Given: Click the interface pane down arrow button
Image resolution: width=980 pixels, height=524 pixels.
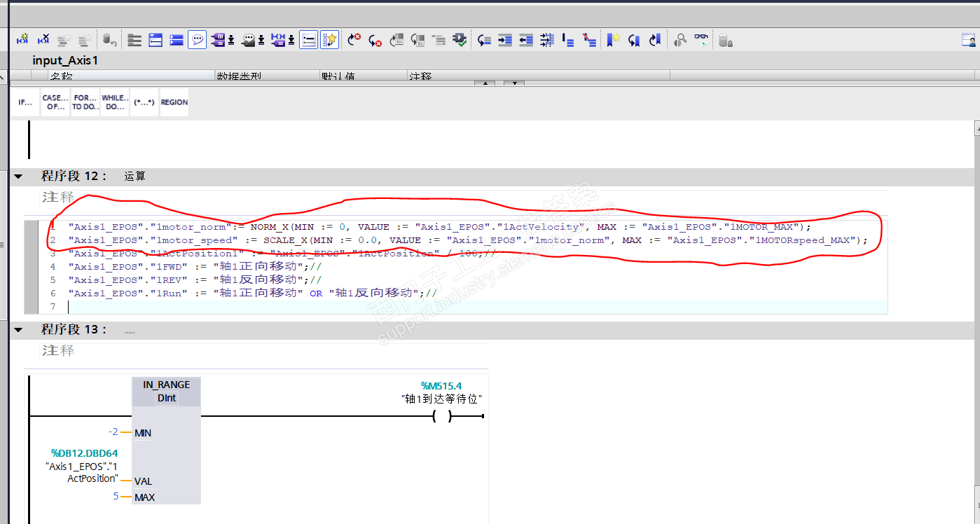Looking at the screenshot, I should click(x=514, y=83).
